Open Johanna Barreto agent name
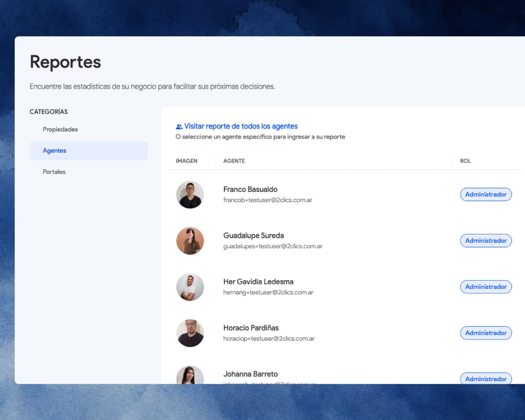525x420 pixels. click(x=250, y=374)
